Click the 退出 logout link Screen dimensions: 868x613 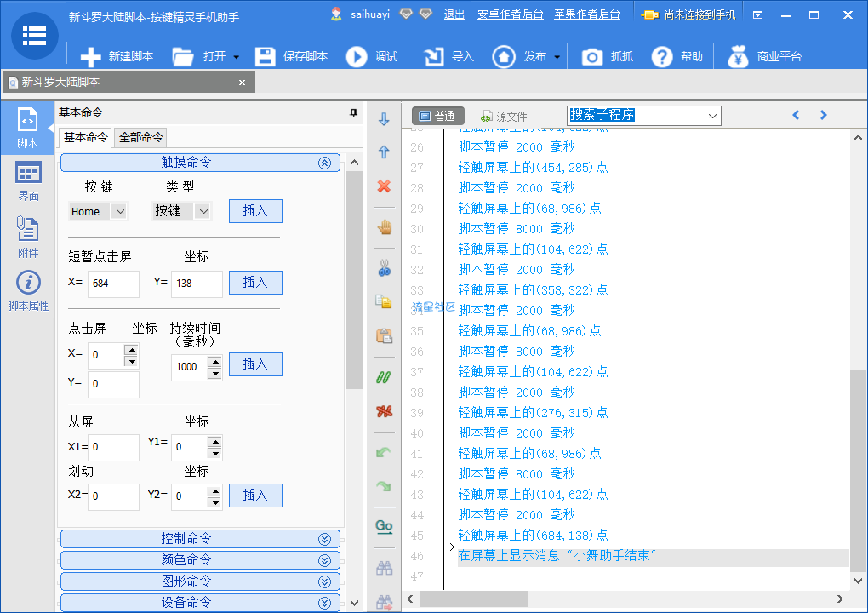pyautogui.click(x=454, y=14)
